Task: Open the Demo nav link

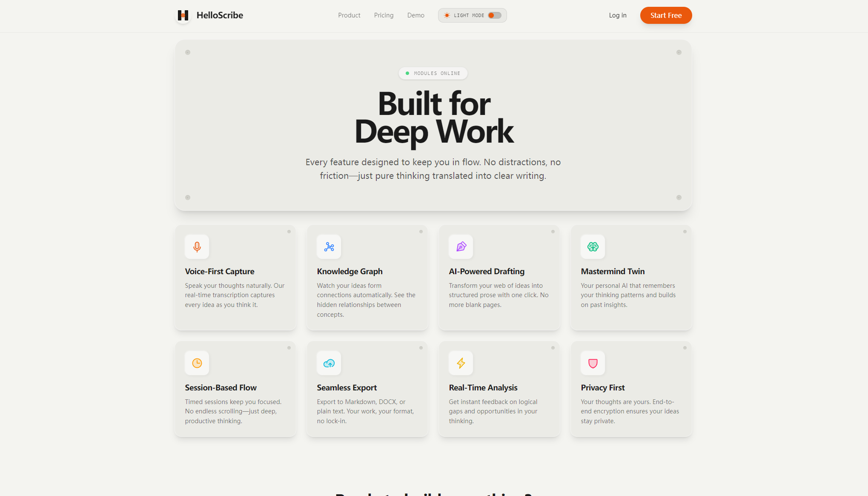Action: (415, 15)
